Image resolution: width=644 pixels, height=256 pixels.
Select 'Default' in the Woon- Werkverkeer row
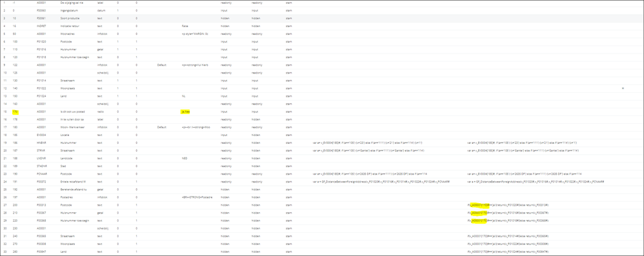click(161, 127)
